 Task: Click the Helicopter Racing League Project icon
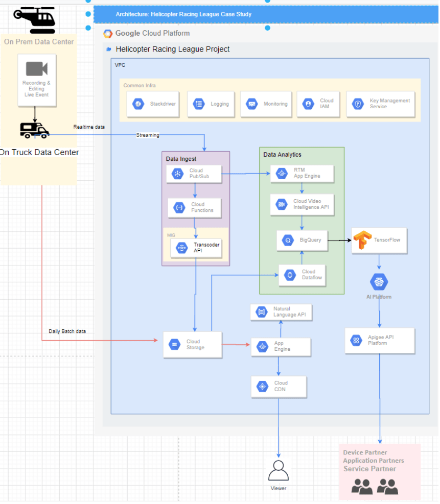[x=109, y=49]
